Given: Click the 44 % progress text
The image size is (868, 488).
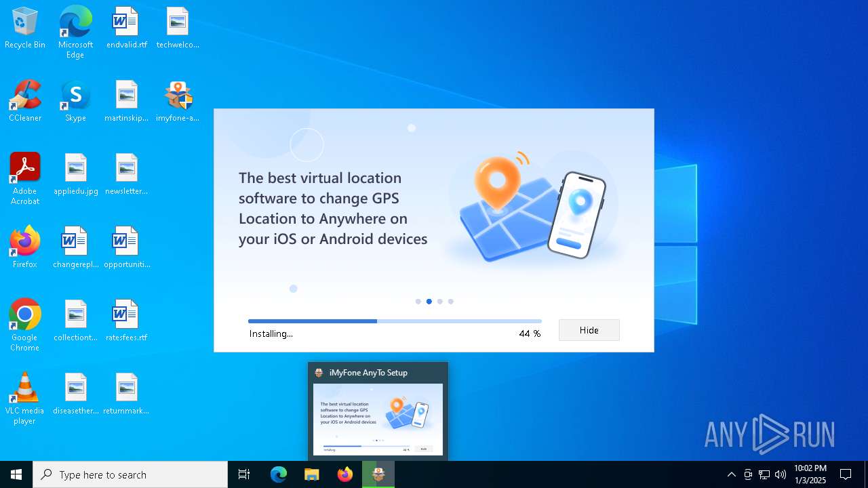Looking at the screenshot, I should [x=530, y=333].
